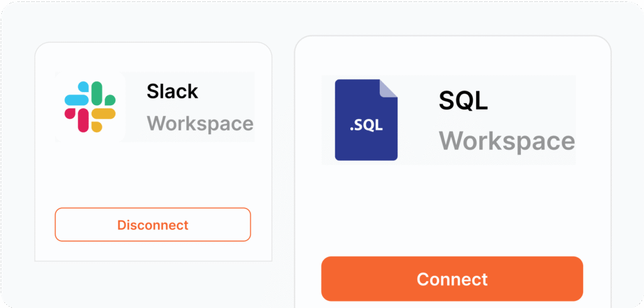Click the folded corner of SQL file icon

click(388, 88)
